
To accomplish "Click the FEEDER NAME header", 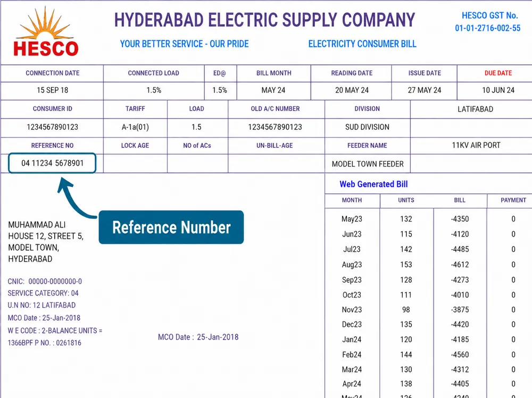I will [367, 146].
